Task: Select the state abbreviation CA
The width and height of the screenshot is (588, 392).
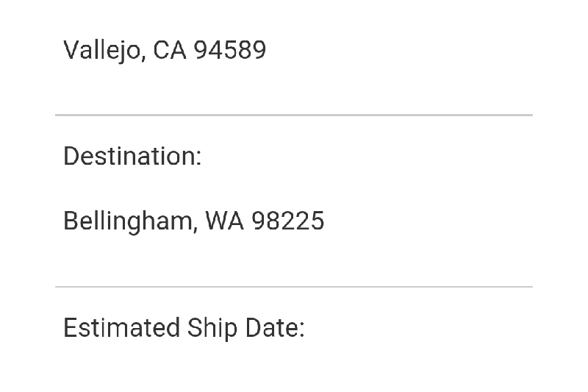Action: tap(169, 51)
